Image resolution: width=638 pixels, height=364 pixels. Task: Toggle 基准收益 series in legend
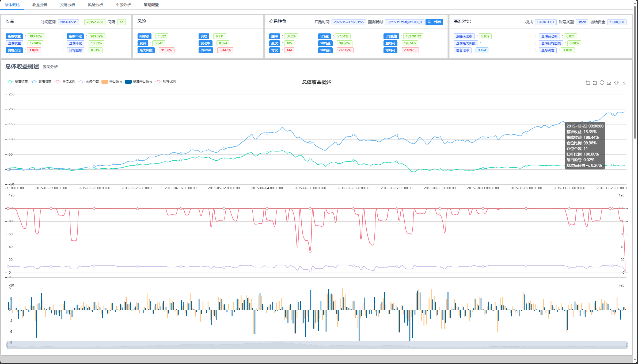click(17, 82)
